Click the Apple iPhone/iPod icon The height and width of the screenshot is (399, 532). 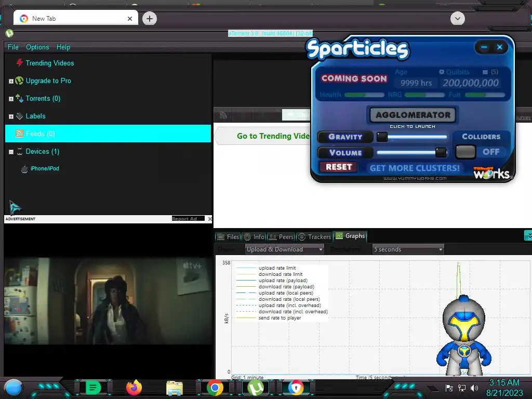pos(24,169)
